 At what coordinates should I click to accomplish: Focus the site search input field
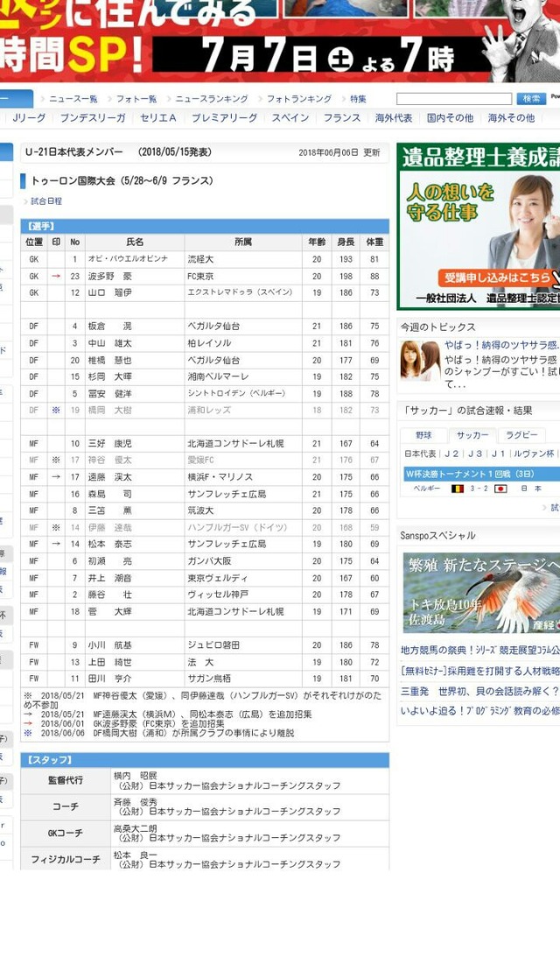tap(454, 99)
